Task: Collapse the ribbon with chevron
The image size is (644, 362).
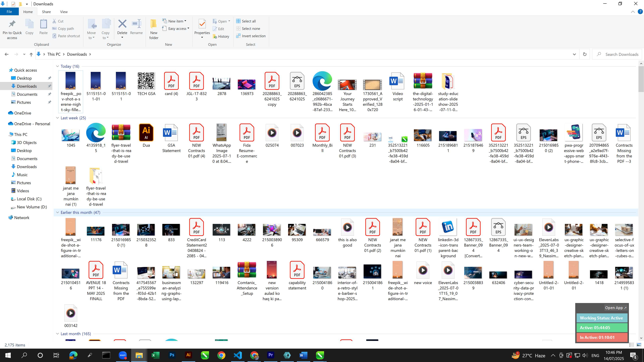Action: pos(633,12)
